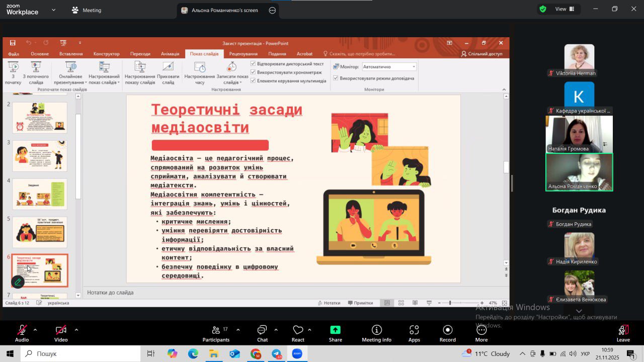Select slide 4 thumbnail in slide panel

coord(40,194)
